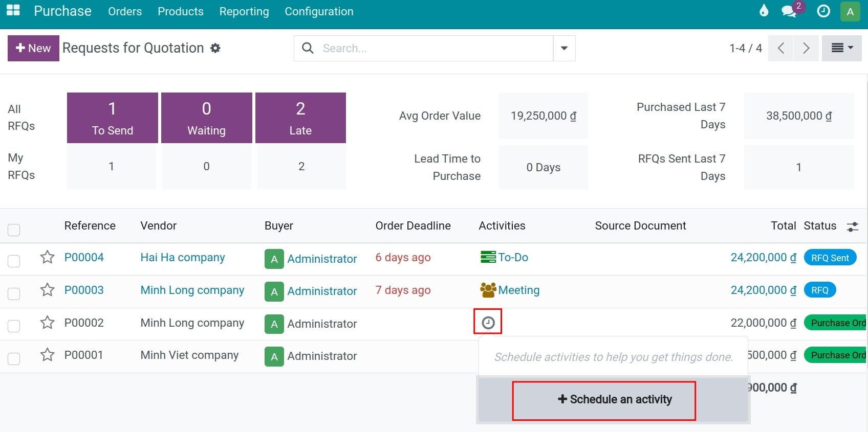Star the P00002 order as favorite
Image resolution: width=868 pixels, height=432 pixels.
47,323
